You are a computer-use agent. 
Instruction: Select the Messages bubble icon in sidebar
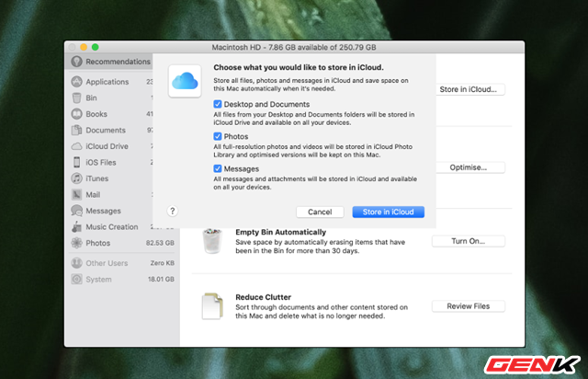(x=76, y=211)
